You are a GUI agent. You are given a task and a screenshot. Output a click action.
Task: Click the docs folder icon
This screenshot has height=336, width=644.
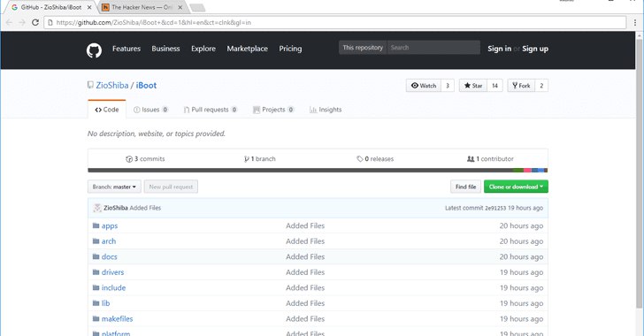96,256
